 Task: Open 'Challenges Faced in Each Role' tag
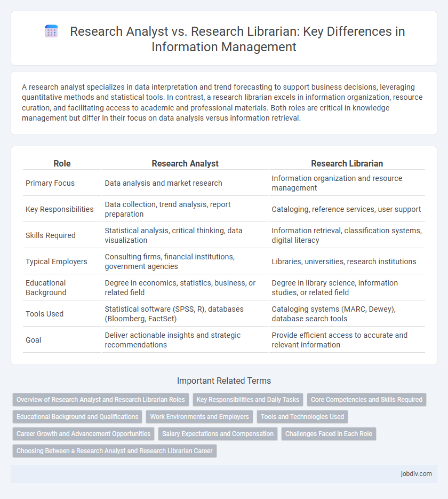click(329, 434)
